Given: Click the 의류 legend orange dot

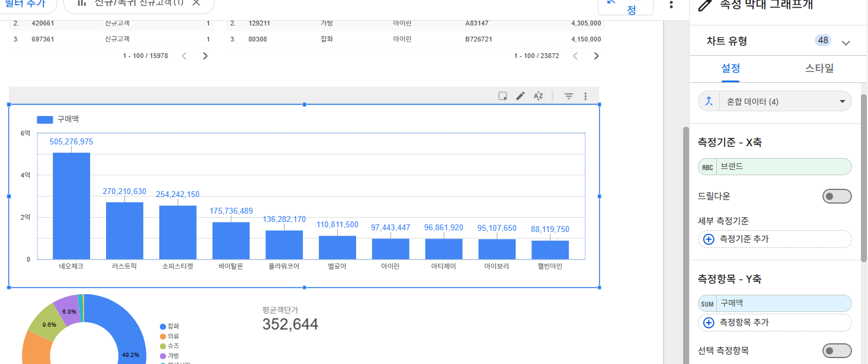Looking at the screenshot, I should [x=162, y=336].
